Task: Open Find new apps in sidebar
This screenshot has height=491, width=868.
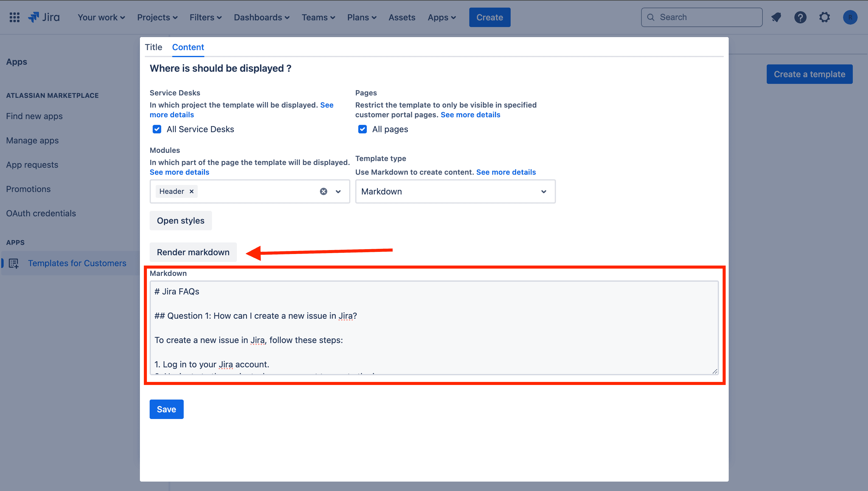Action: point(34,116)
